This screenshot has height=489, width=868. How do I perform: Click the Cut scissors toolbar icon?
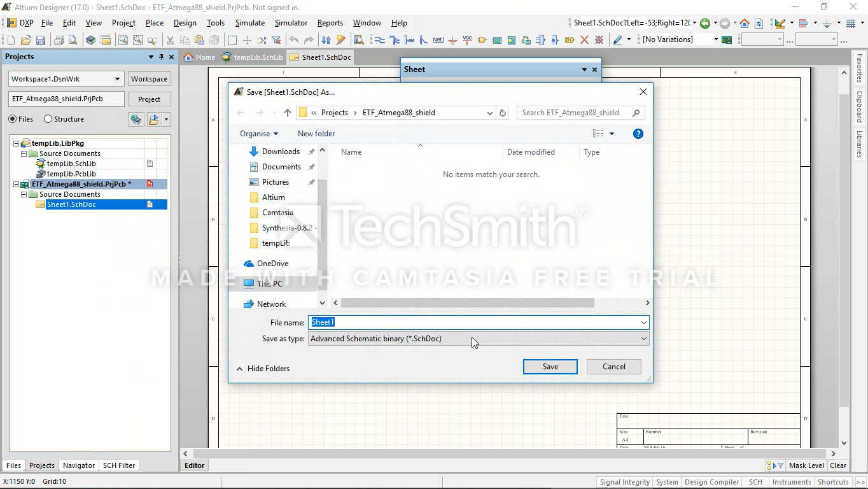(x=170, y=40)
